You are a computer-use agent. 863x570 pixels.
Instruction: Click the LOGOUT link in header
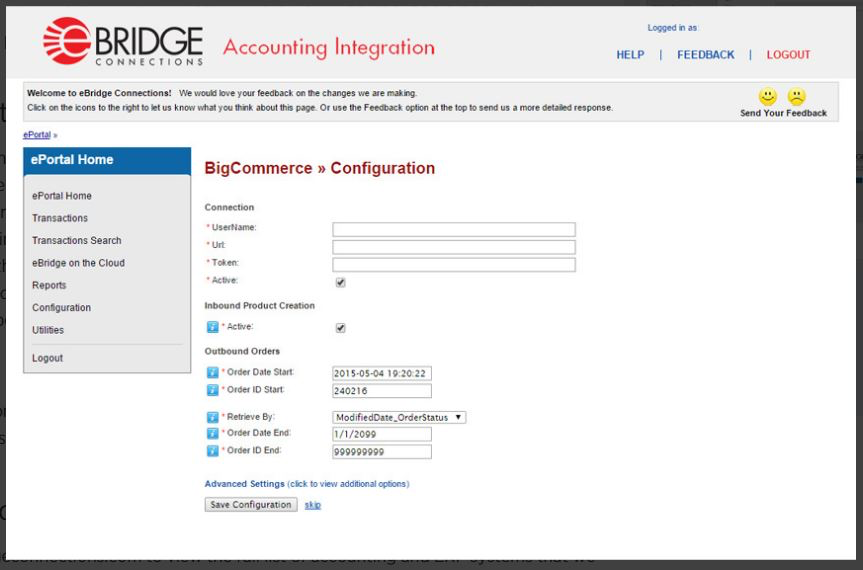pos(788,55)
